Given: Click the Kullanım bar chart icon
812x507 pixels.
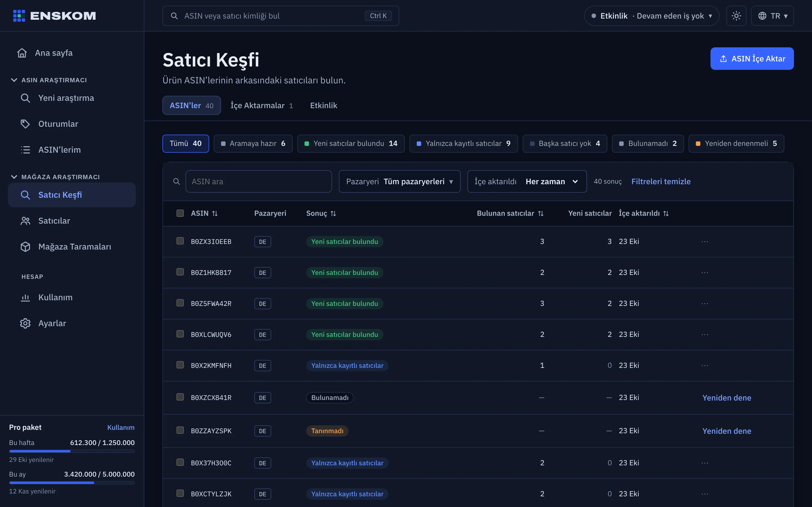Looking at the screenshot, I should 25,297.
